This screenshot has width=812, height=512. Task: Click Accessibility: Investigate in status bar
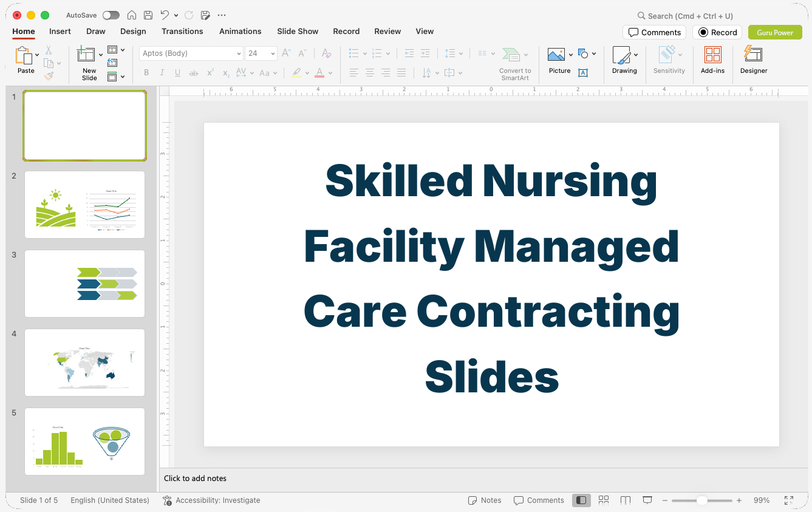(x=211, y=500)
